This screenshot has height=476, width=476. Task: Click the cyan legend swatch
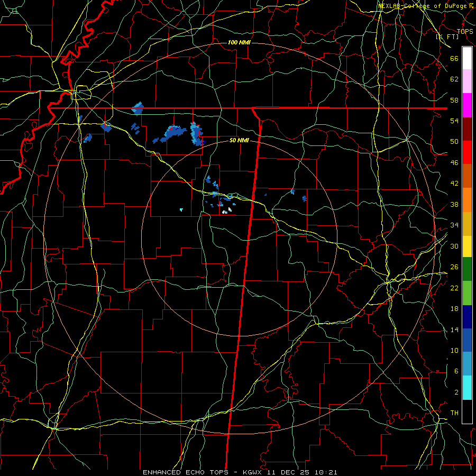pos(467,388)
